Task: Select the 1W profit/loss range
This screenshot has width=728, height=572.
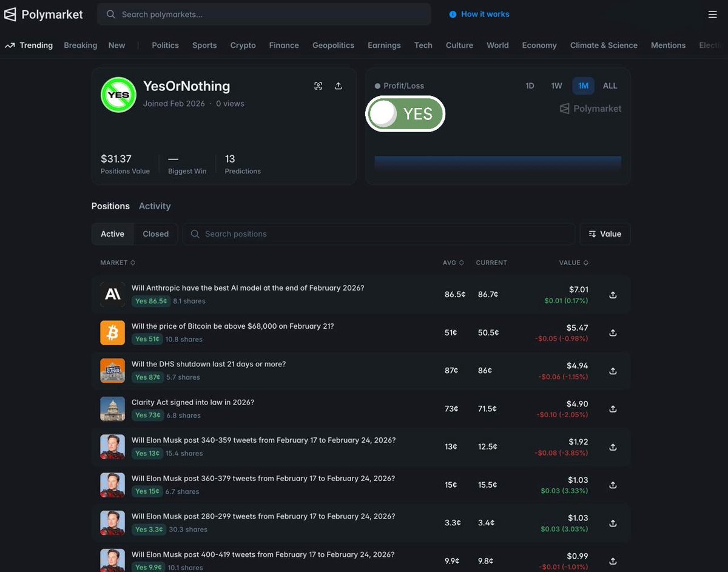Action: (556, 86)
